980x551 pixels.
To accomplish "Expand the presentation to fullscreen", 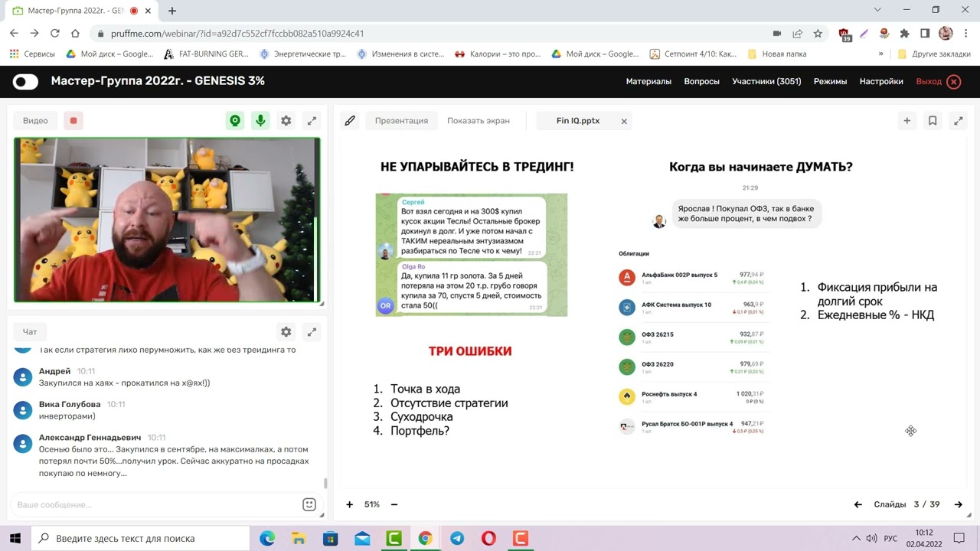I will coord(958,120).
